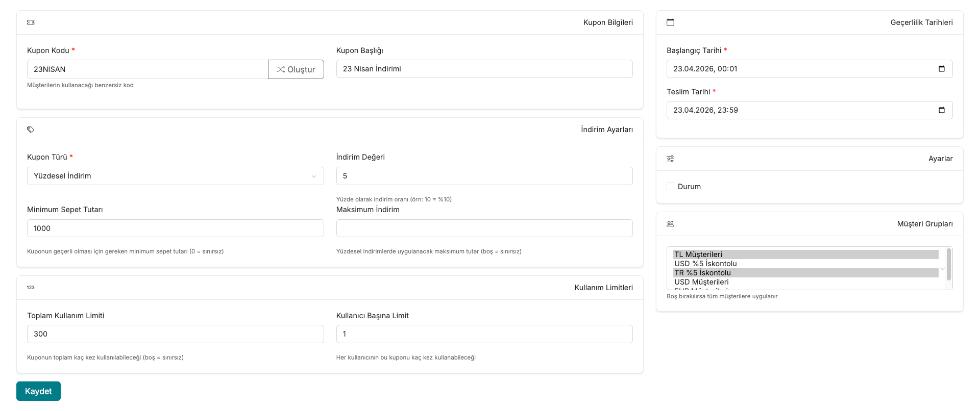Enable the Durum checkbox
Viewport: 980px width, 411px height.
coord(670,187)
